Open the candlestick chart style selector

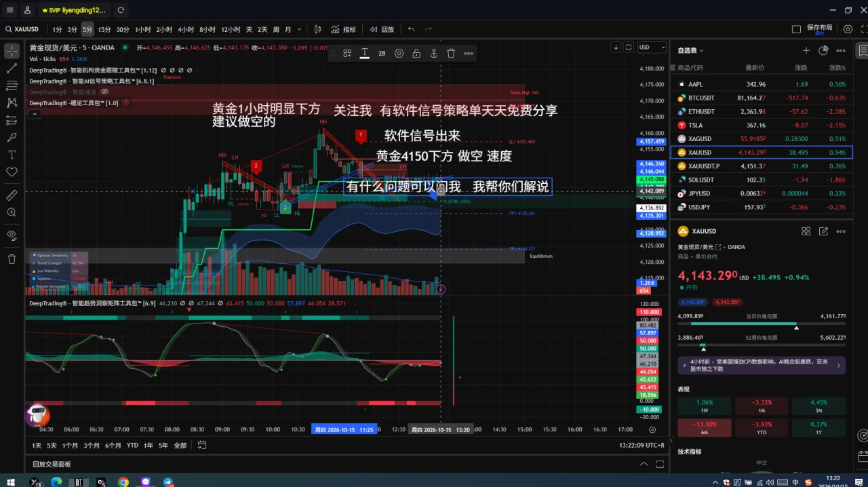pyautogui.click(x=318, y=29)
